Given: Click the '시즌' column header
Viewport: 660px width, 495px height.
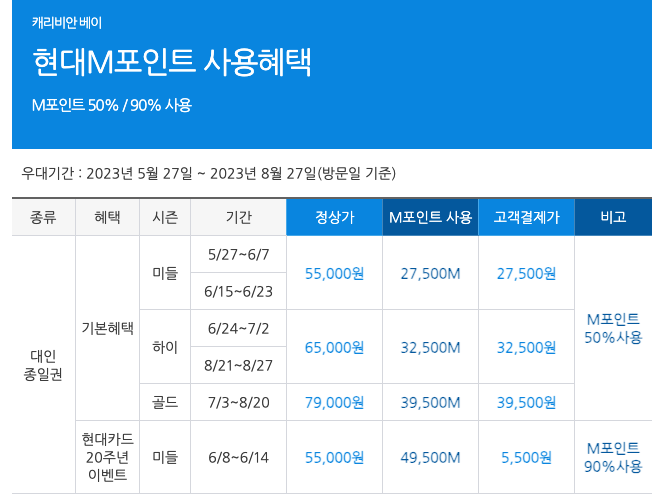Looking at the screenshot, I should 165,217.
